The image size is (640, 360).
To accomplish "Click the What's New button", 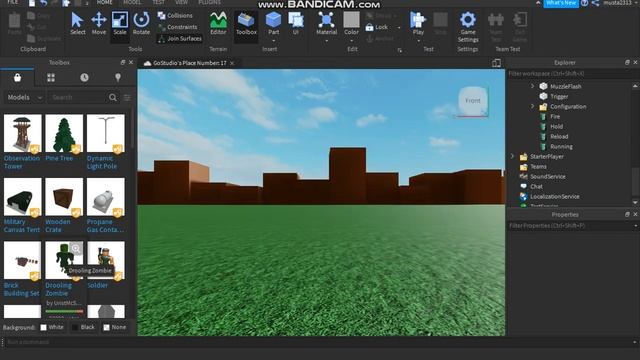I will pos(561,3).
